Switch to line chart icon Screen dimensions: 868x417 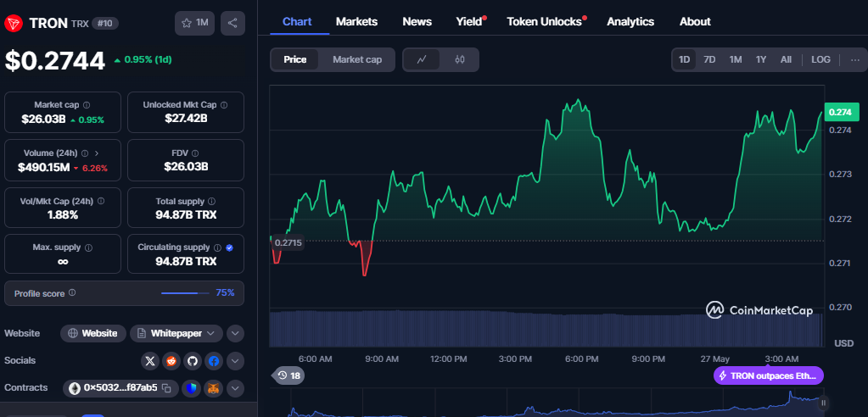point(421,59)
